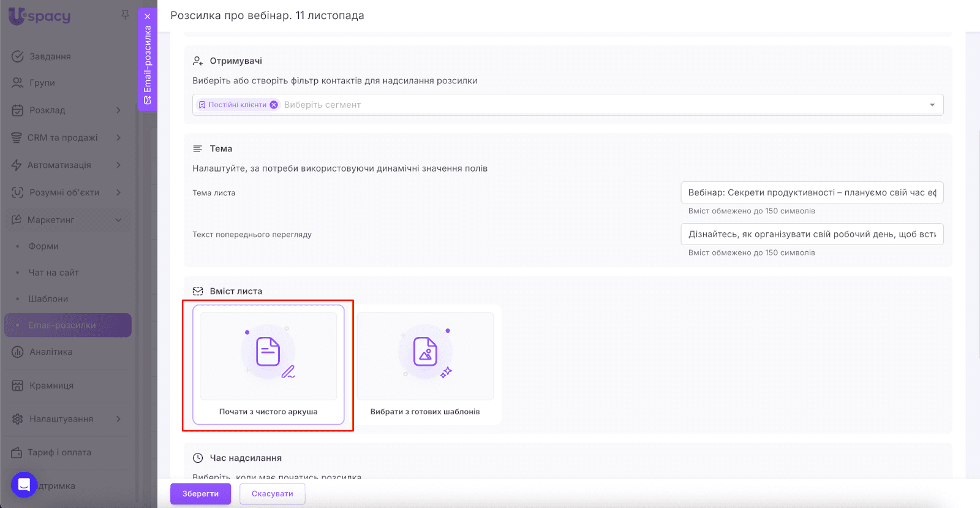The height and width of the screenshot is (508, 980).
Task: Expand the Автоматизація chevron
Action: 119,165
